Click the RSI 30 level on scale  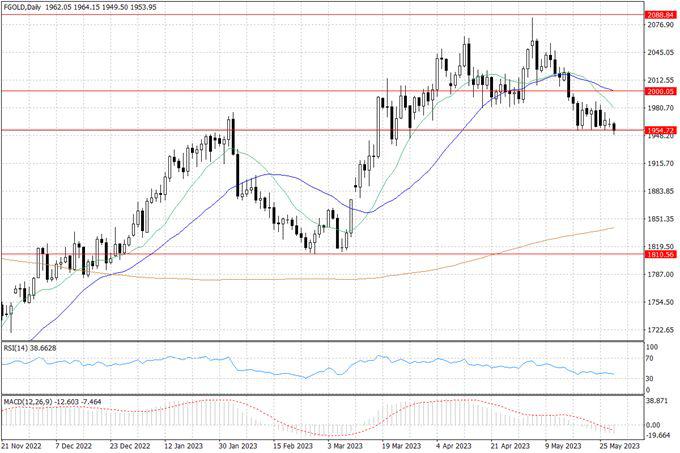pyautogui.click(x=651, y=378)
